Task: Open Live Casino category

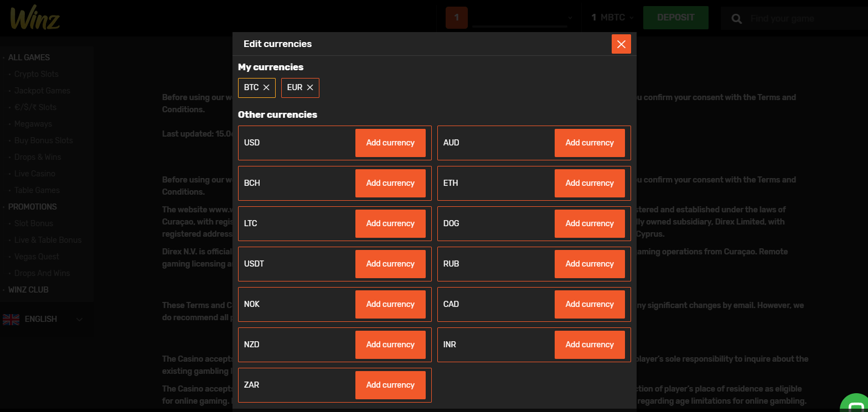Action: tap(35, 174)
